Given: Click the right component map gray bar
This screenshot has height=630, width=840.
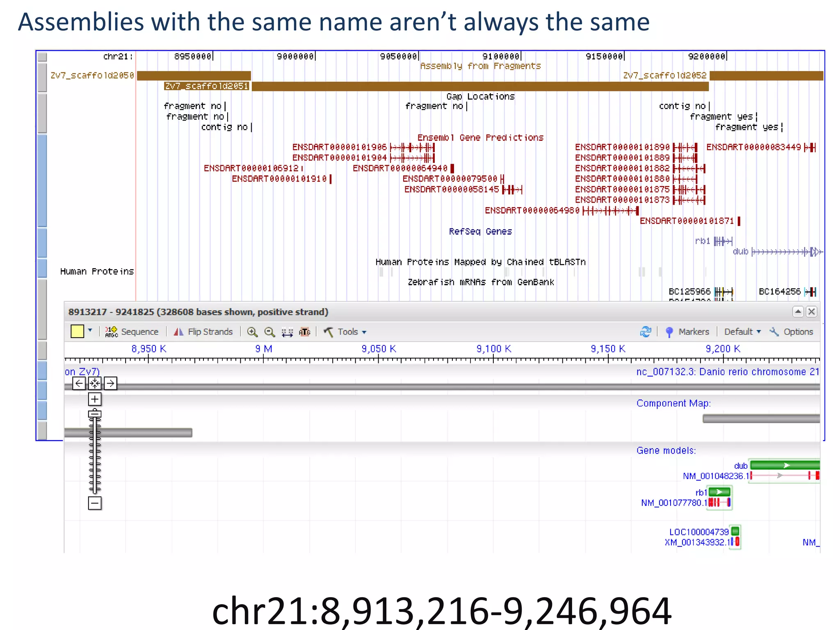Looking at the screenshot, I should pyautogui.click(x=761, y=419).
